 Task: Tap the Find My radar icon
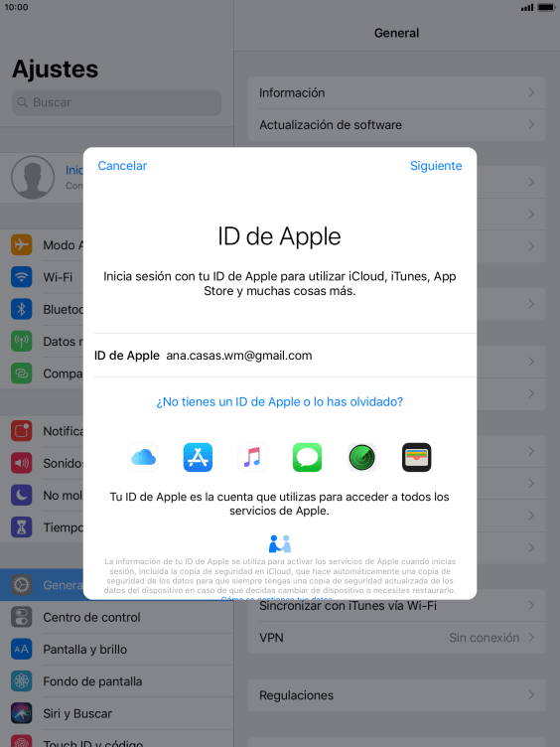(x=361, y=457)
